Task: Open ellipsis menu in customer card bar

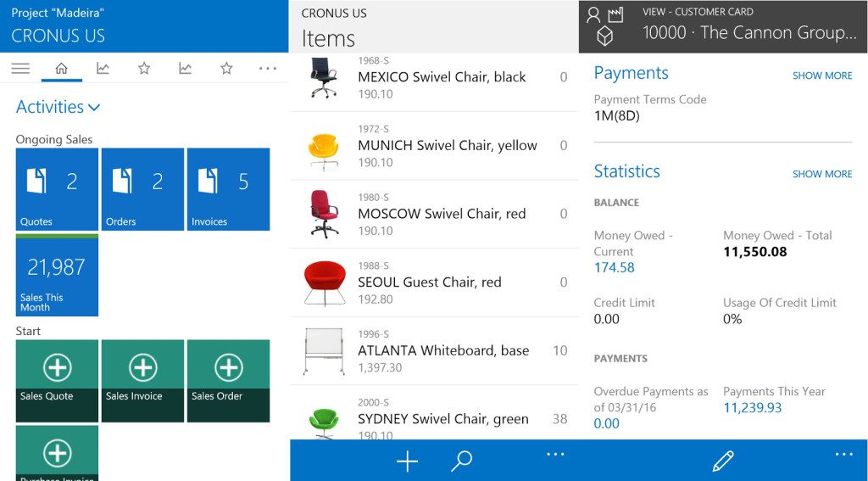Action: tap(844, 455)
